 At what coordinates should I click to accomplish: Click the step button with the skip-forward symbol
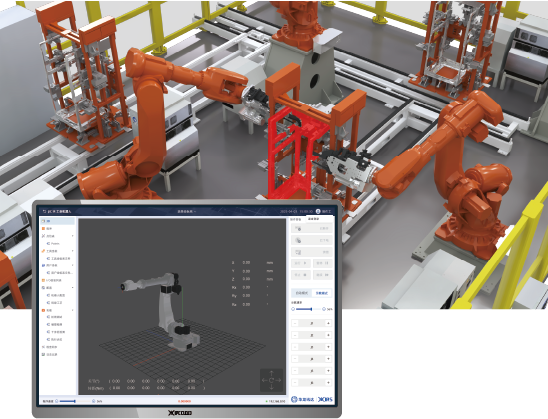click(322, 275)
